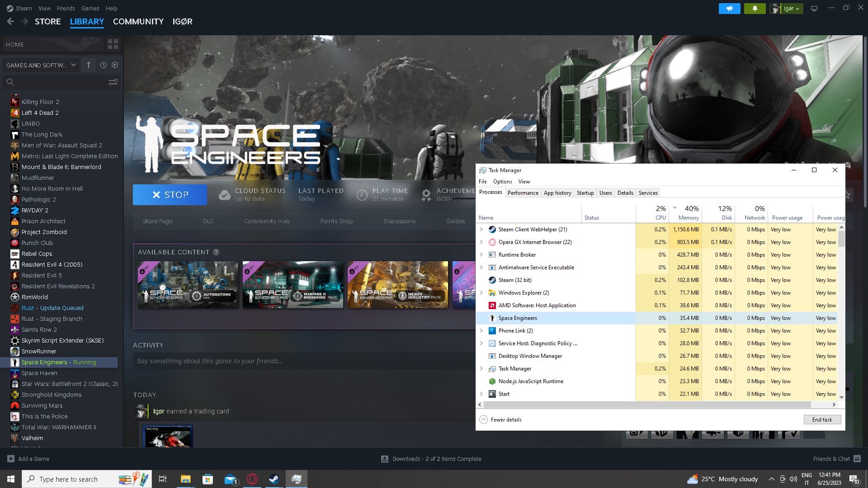
Task: Open the Steam notifications bell
Action: click(x=755, y=9)
